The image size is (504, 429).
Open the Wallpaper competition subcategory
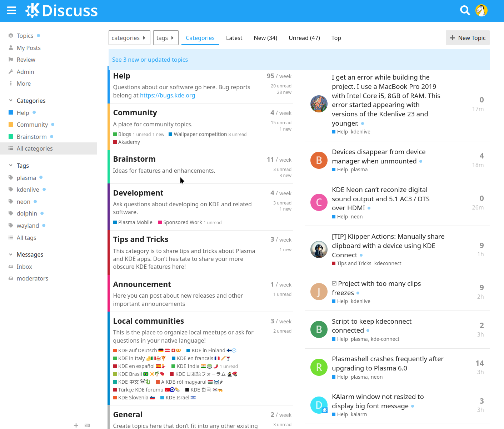pos(198,134)
